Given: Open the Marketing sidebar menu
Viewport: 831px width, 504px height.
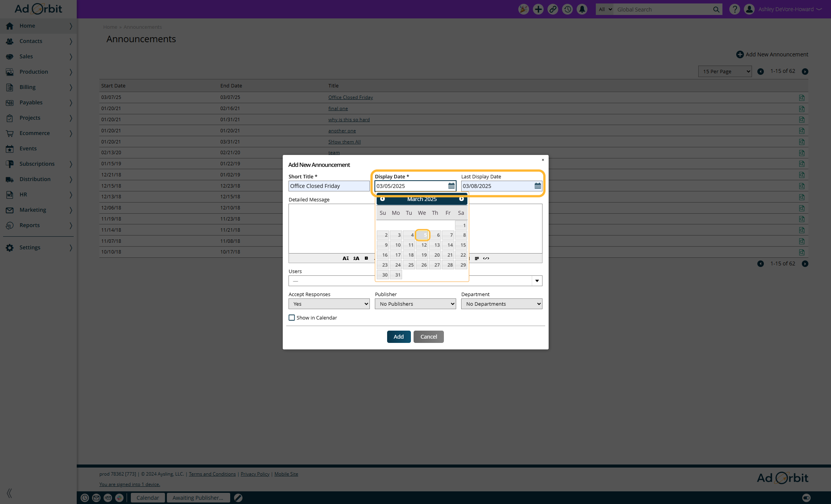Looking at the screenshot, I should 38,210.
